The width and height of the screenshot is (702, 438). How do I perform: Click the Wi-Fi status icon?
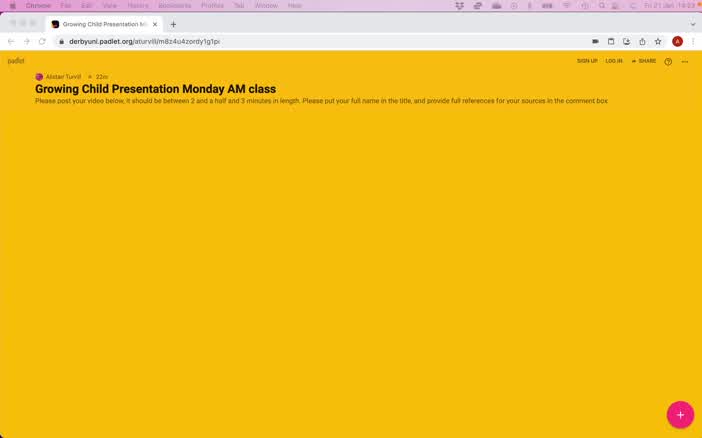tap(566, 5)
